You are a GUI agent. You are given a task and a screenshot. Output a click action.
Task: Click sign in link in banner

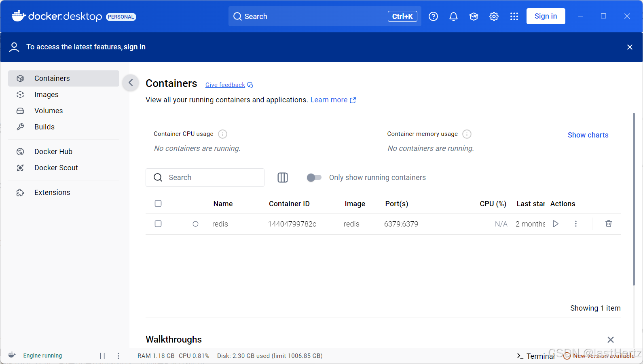click(135, 47)
